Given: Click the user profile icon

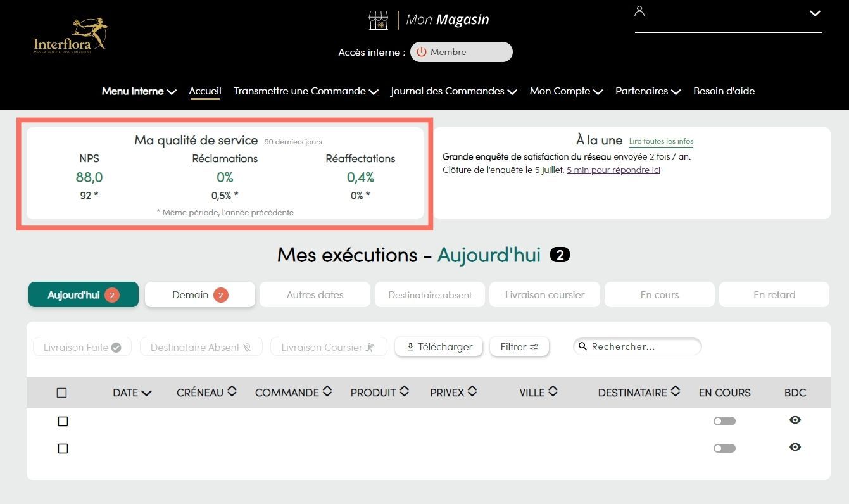Looking at the screenshot, I should (639, 11).
